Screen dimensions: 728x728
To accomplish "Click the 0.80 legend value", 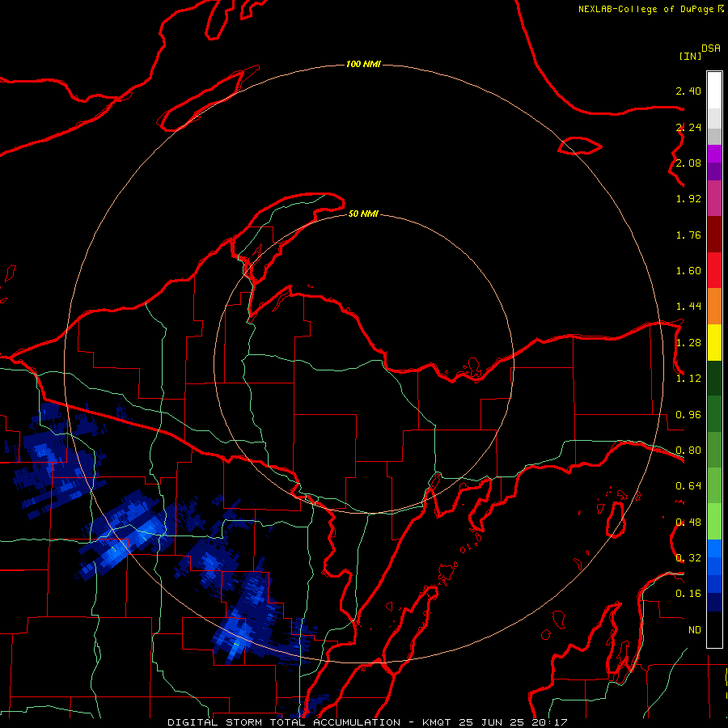I will coord(688,451).
